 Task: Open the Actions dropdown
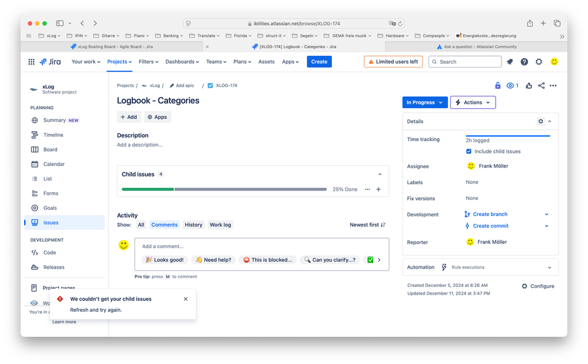[473, 102]
